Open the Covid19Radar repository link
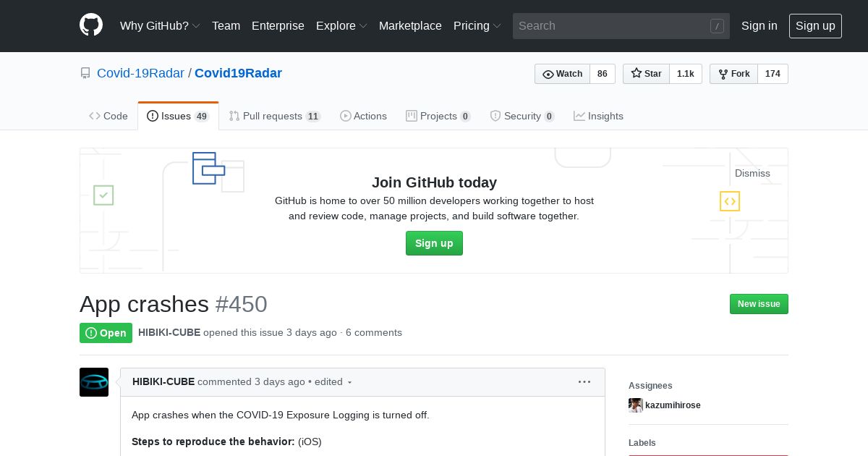868x456 pixels. tap(238, 73)
